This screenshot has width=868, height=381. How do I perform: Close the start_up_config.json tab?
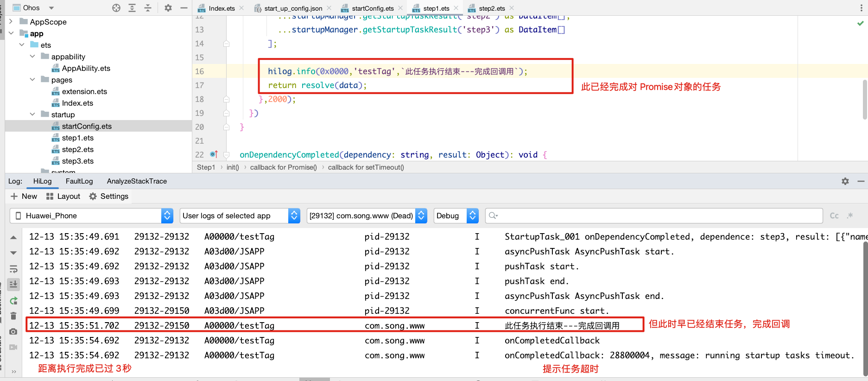(x=329, y=8)
